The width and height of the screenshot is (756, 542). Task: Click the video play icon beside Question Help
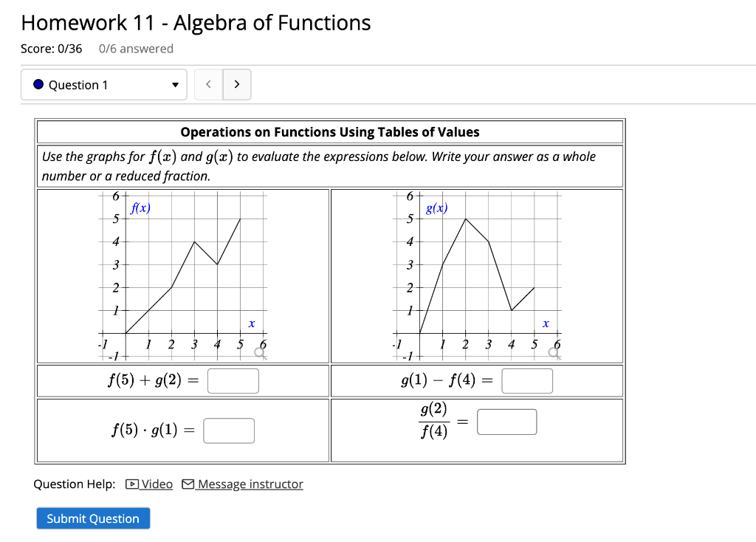click(131, 484)
